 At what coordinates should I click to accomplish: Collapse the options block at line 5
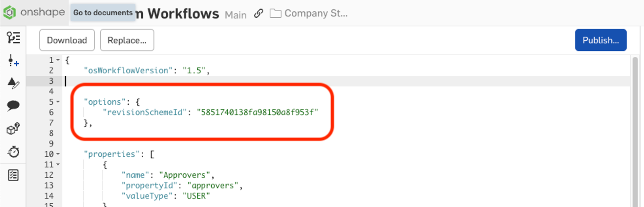point(58,102)
